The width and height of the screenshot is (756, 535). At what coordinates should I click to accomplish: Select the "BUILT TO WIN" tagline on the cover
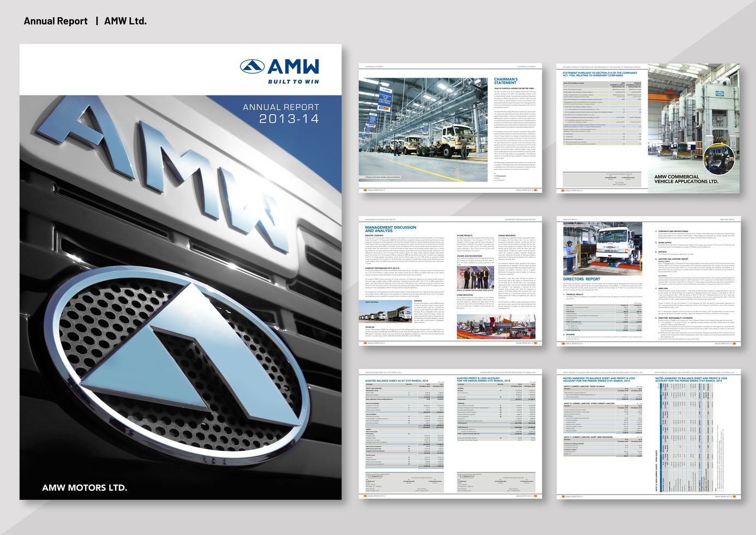click(x=293, y=82)
